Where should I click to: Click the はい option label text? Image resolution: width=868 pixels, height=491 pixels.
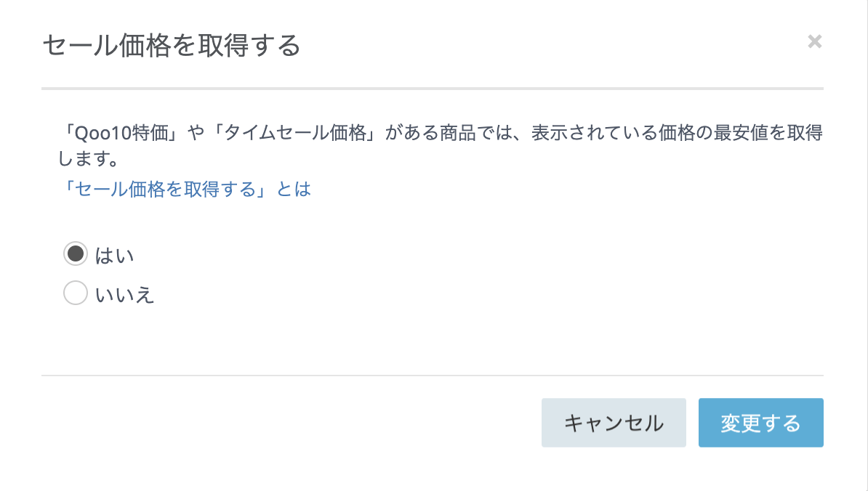[115, 255]
